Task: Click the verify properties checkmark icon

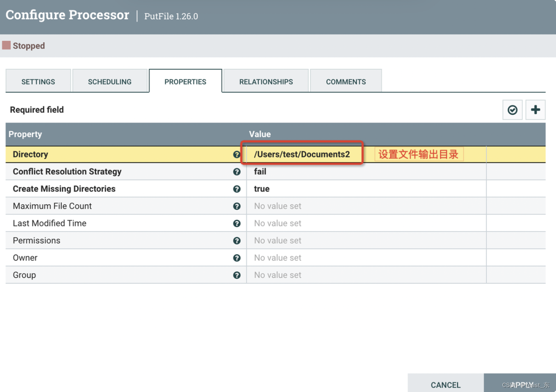Action: click(512, 110)
